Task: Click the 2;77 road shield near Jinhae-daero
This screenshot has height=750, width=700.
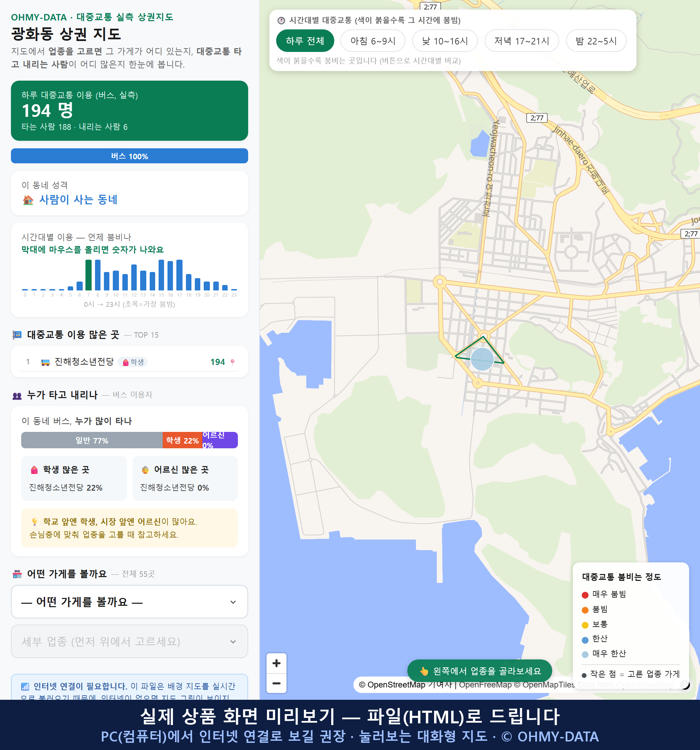Action: click(537, 118)
